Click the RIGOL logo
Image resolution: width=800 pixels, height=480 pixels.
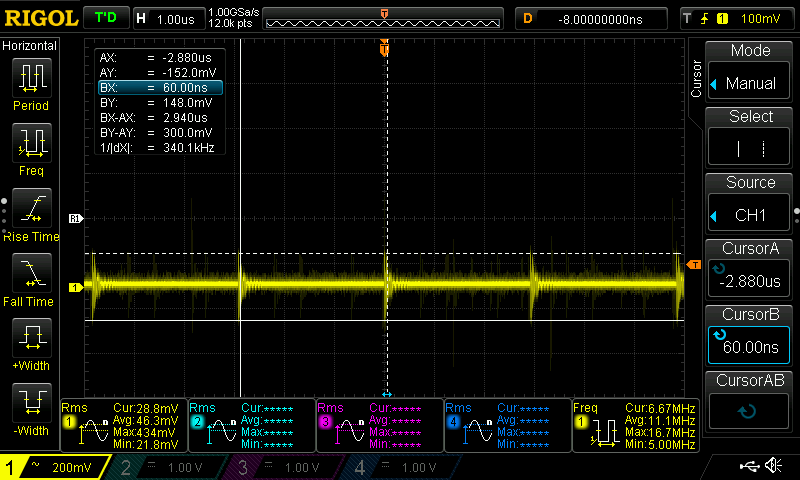pos(41,18)
